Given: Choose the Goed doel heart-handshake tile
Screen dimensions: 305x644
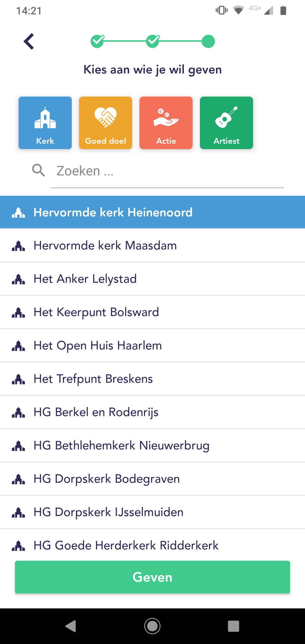Looking at the screenshot, I should 106,123.
